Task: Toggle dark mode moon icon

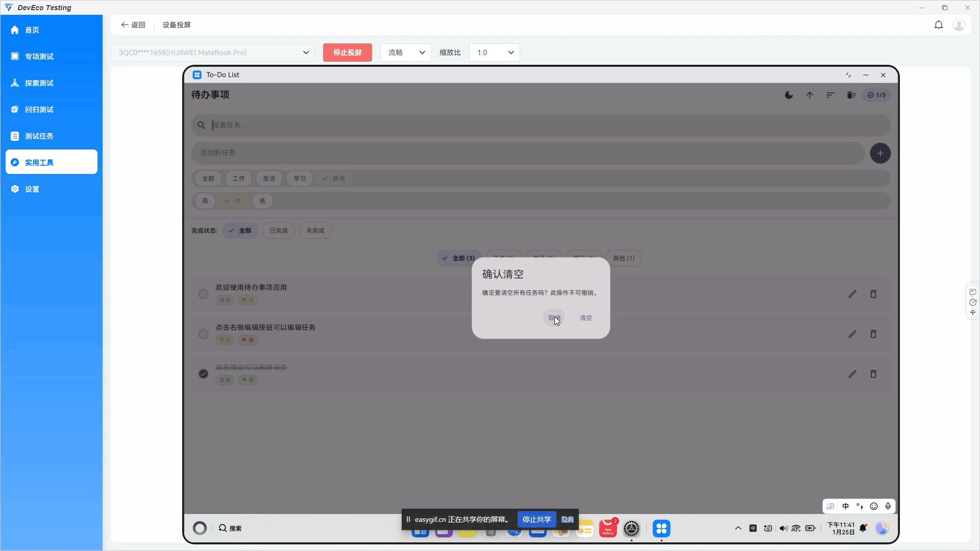Action: (789, 95)
